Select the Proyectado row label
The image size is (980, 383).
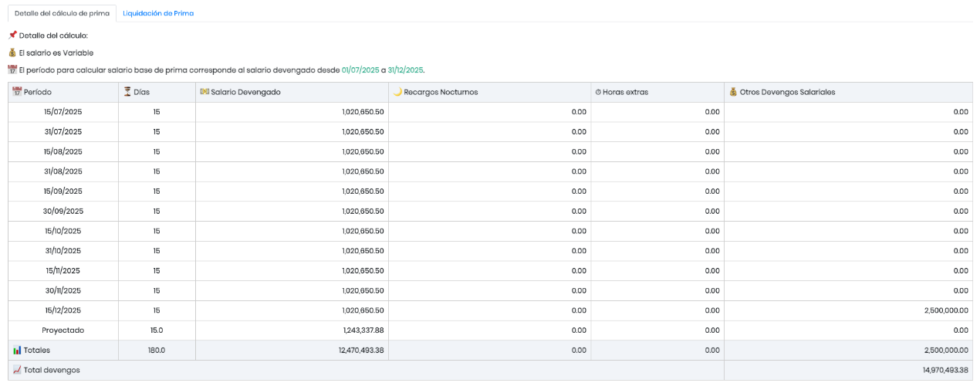(x=63, y=330)
